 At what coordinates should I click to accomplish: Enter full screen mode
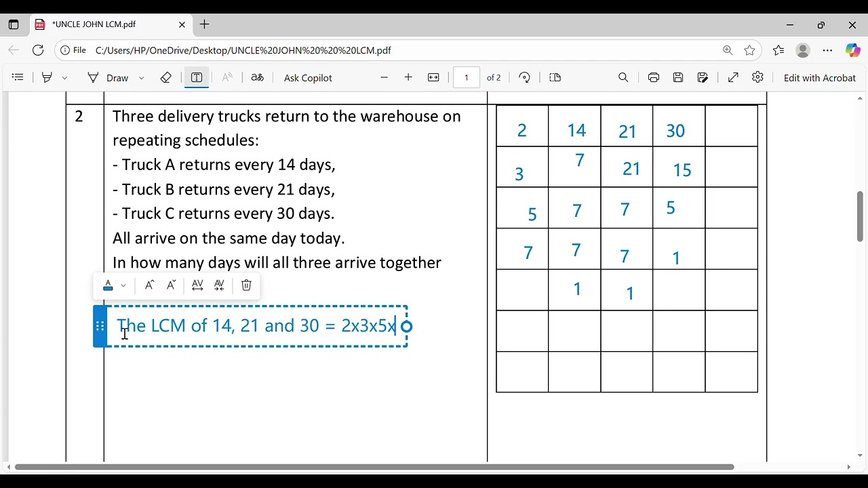(733, 78)
